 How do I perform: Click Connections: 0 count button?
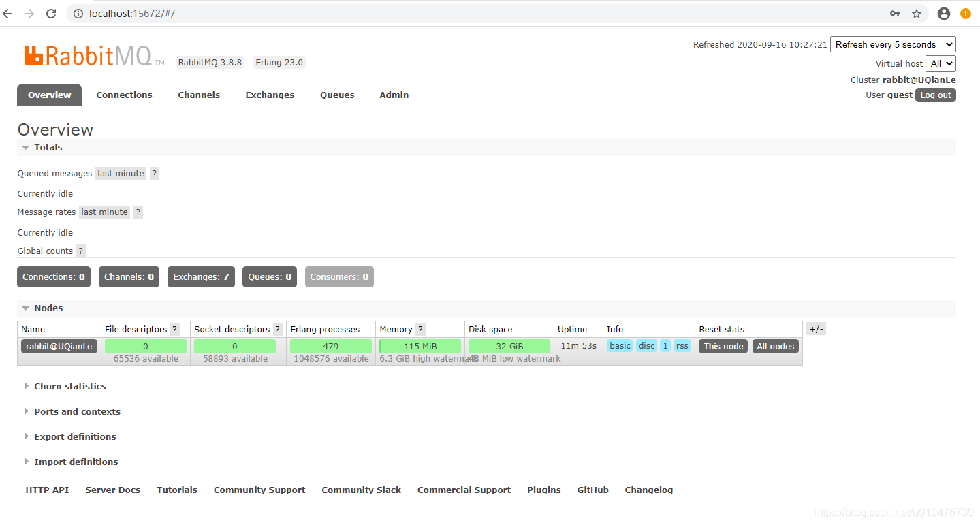(54, 277)
